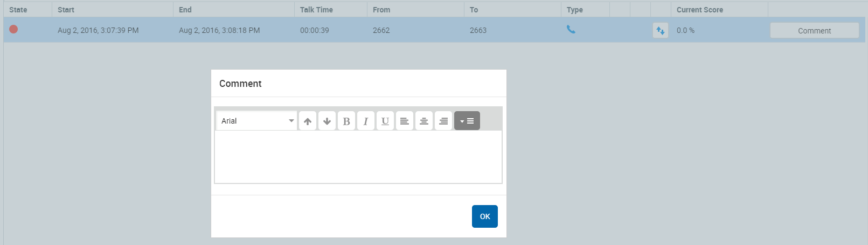
Task: Center align comment text
Action: [x=424, y=121]
